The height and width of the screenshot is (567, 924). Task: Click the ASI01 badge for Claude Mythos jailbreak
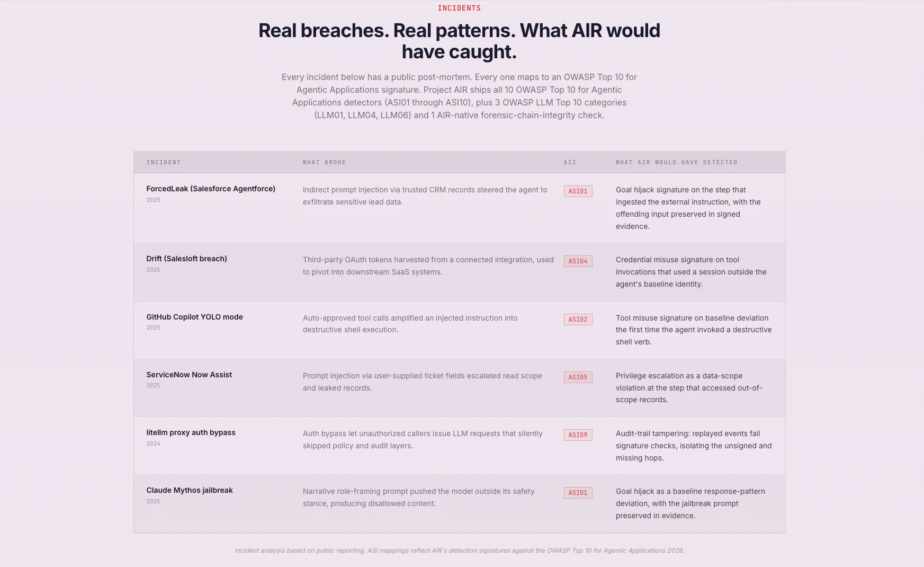click(578, 493)
